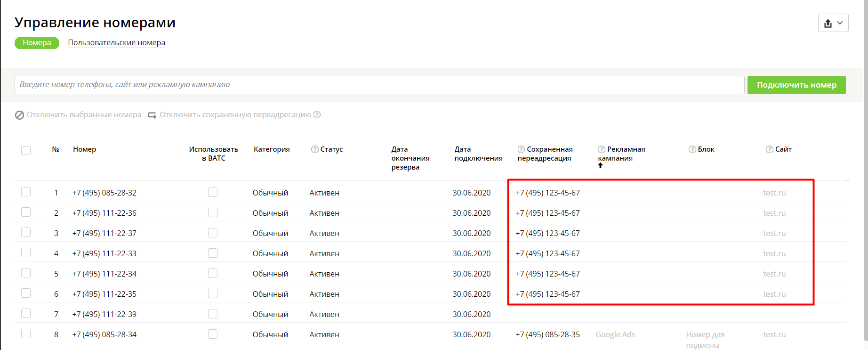This screenshot has height=350, width=868.
Task: Toggle the select-all checkbox in table header
Action: click(x=26, y=150)
